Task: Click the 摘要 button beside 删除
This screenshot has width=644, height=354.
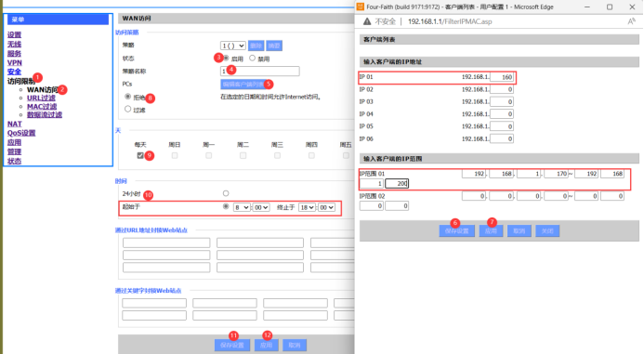Action: pyautogui.click(x=274, y=46)
